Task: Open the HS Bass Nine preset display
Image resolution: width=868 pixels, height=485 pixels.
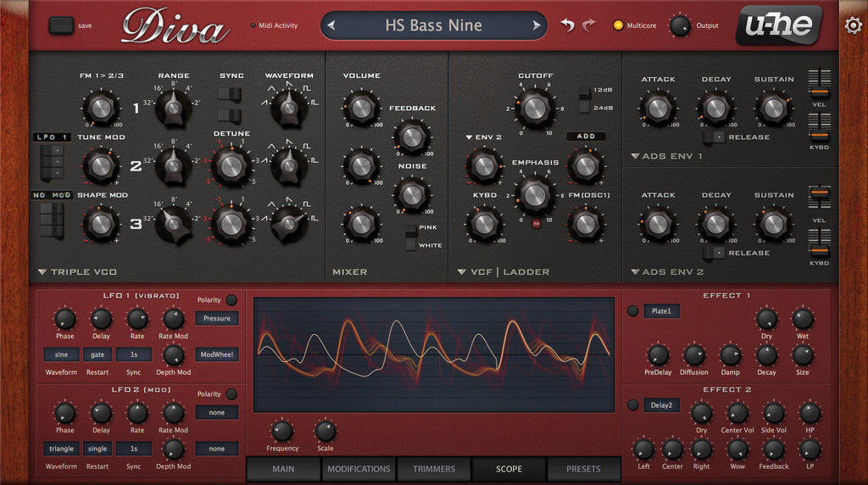Action: click(433, 25)
